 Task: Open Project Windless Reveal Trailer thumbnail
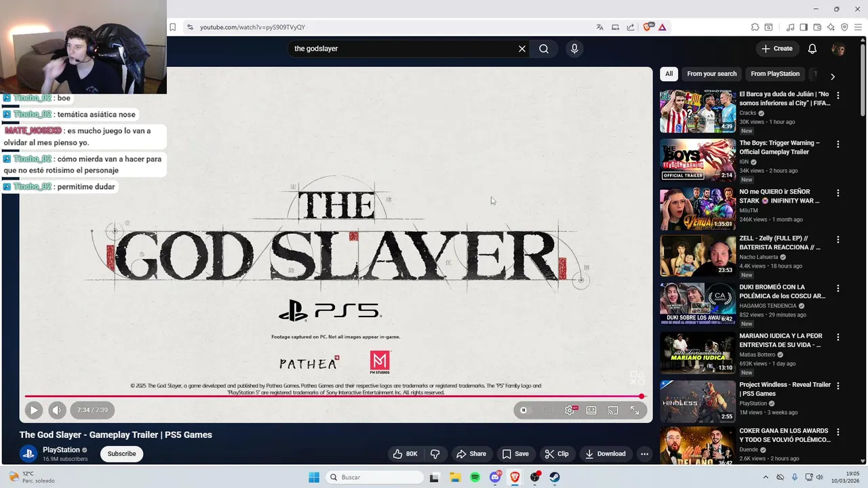click(698, 401)
